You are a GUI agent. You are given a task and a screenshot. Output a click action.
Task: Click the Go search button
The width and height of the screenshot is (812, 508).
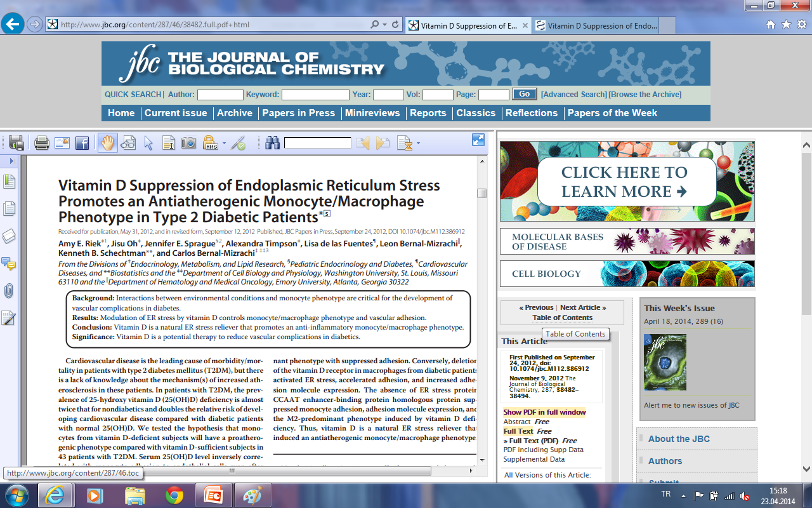tap(525, 94)
